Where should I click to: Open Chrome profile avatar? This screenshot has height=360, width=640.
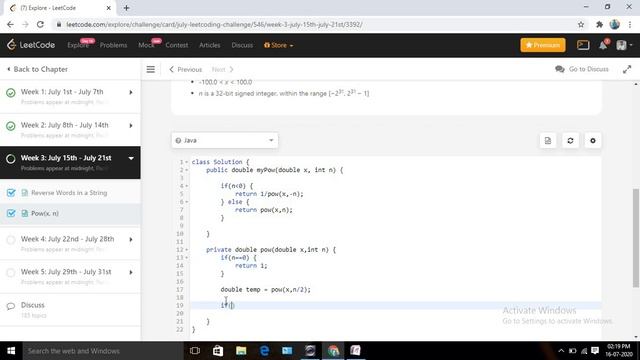(x=614, y=24)
